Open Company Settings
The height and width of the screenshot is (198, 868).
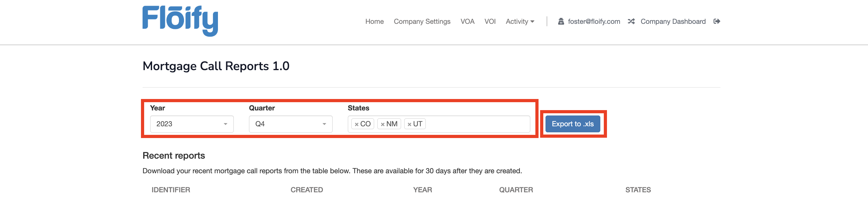tap(422, 22)
